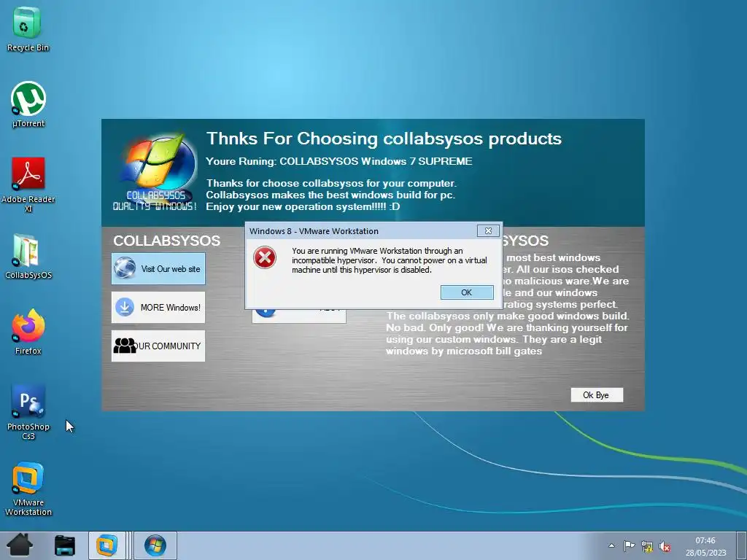Screen dimensions: 747x560
Task: Click the text Enjoy your new operation system!!!!! :D
Action: click(303, 206)
